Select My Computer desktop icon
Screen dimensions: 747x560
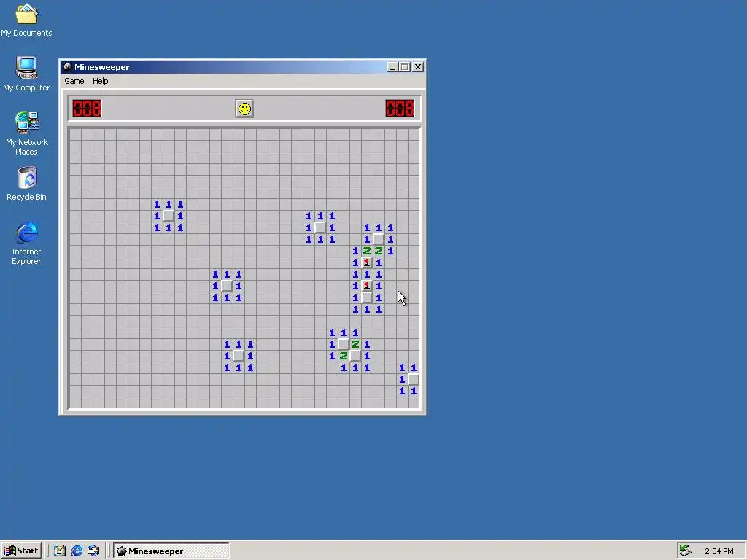click(26, 74)
